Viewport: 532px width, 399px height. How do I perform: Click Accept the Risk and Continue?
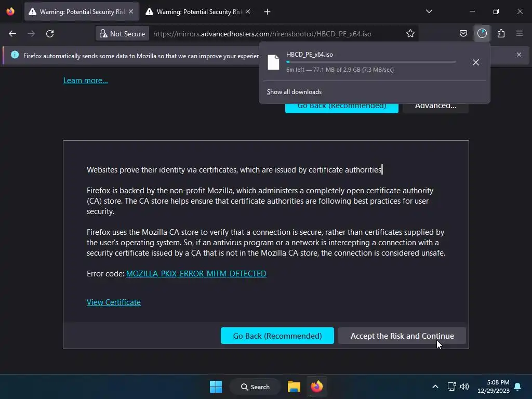click(402, 336)
